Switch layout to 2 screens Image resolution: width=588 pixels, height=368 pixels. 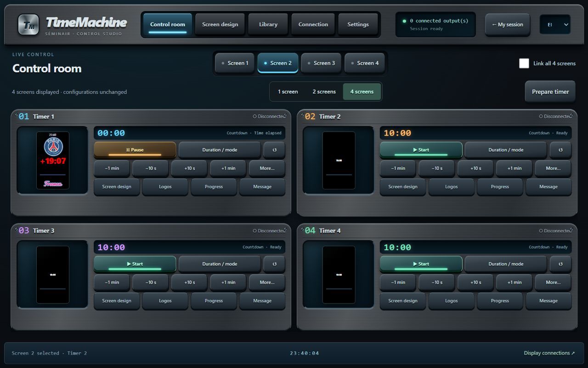324,92
